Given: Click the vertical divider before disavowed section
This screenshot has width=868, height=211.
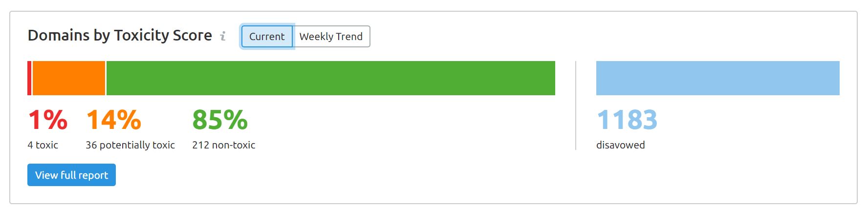Looking at the screenshot, I should (x=576, y=105).
